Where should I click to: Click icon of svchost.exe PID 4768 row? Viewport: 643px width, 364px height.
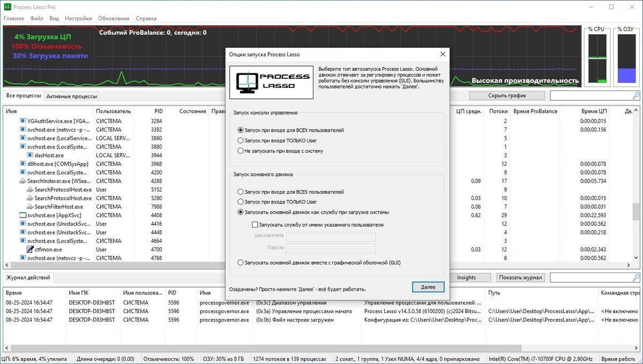point(23,258)
